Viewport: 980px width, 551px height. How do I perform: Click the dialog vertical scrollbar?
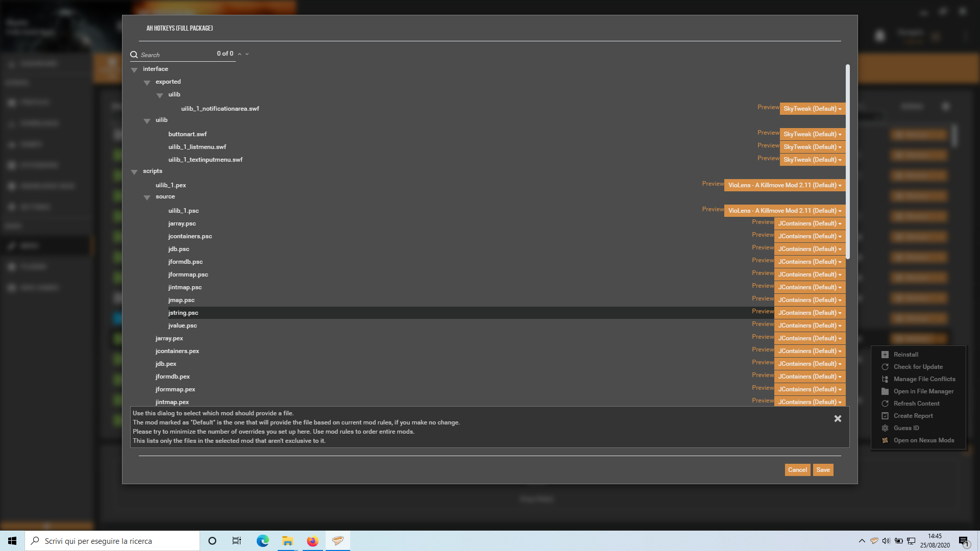click(847, 161)
